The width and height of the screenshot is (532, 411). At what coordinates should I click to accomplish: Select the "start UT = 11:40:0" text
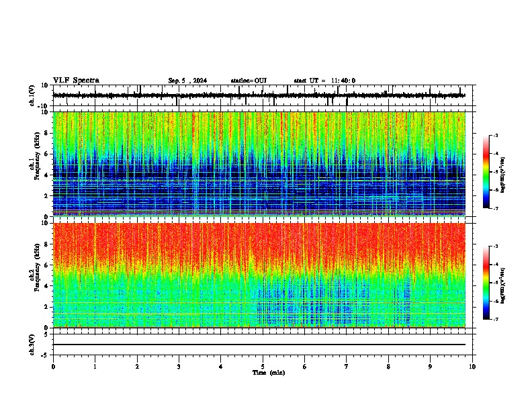[324, 81]
